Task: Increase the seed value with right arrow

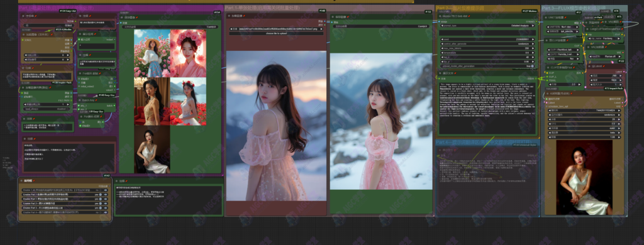Action: coord(533,40)
